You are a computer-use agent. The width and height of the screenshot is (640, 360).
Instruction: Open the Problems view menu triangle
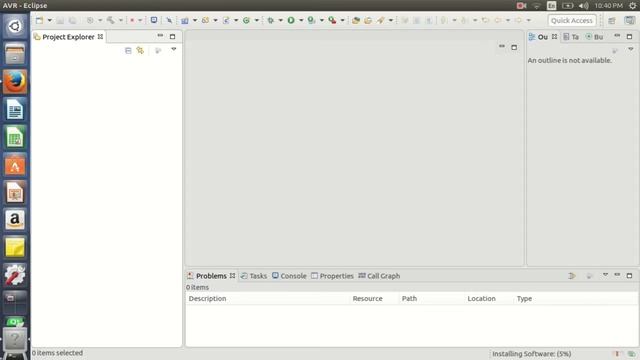click(605, 275)
